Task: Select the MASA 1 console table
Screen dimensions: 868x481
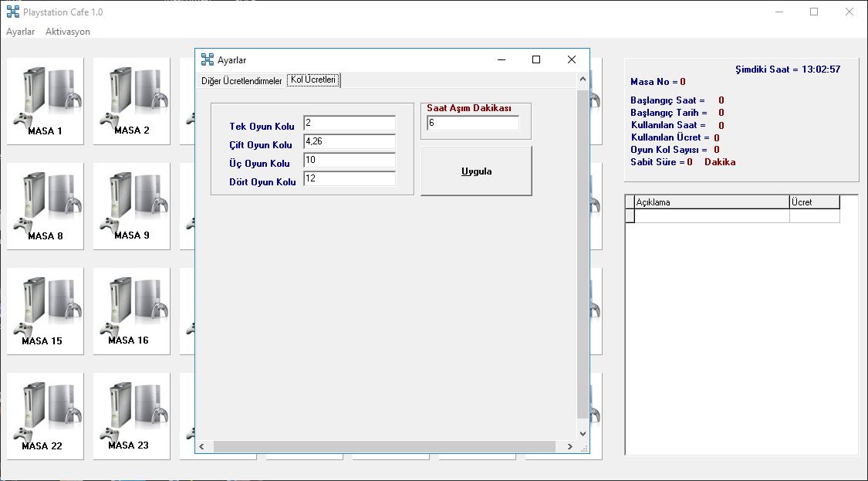Action: (46, 101)
